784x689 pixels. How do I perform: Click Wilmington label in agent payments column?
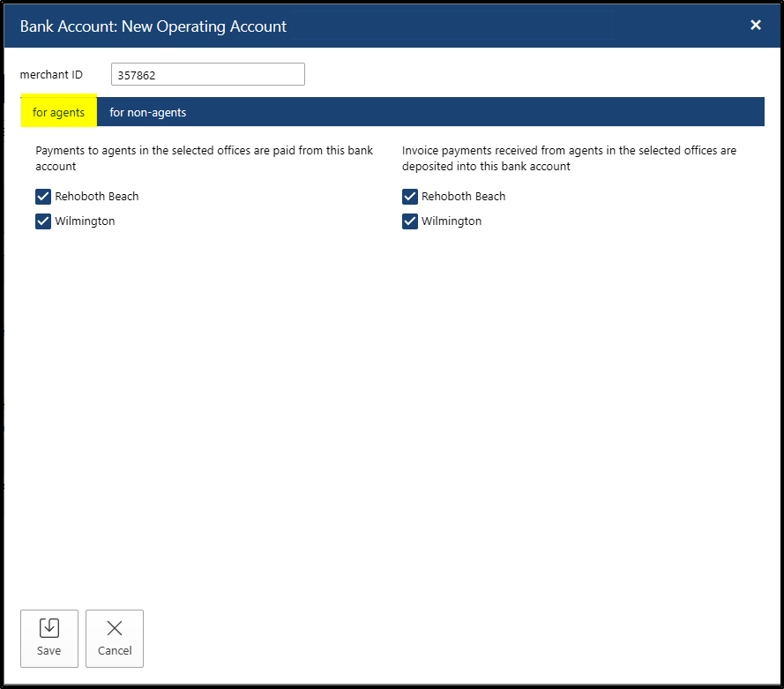[x=85, y=221]
